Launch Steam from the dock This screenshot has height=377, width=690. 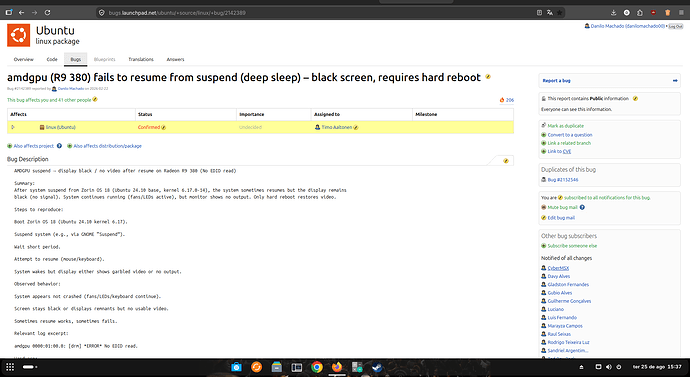377,367
